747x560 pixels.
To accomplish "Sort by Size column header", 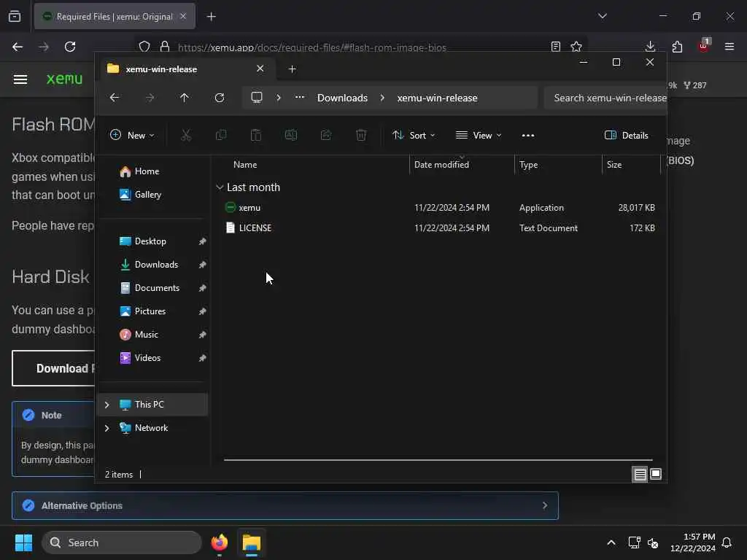I will pyautogui.click(x=631, y=165).
